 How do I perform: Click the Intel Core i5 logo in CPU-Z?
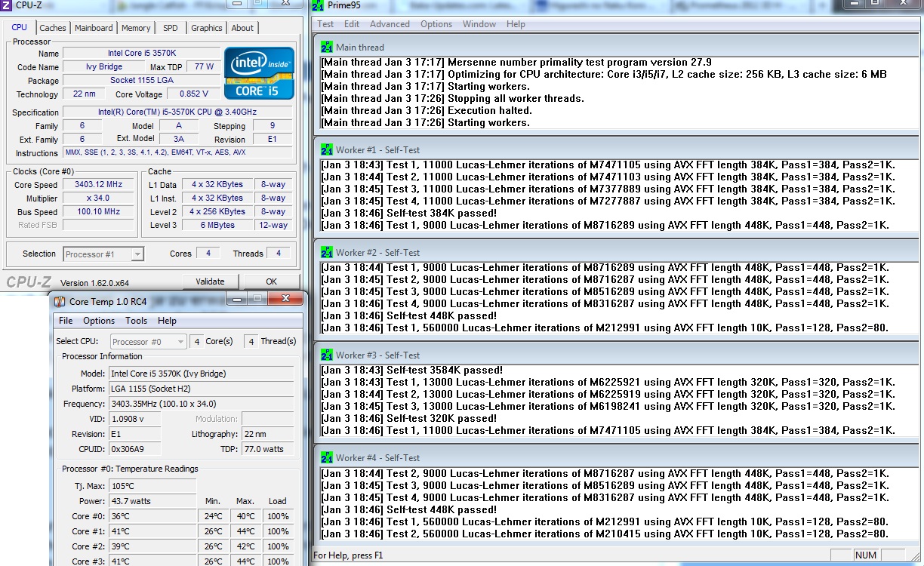259,73
